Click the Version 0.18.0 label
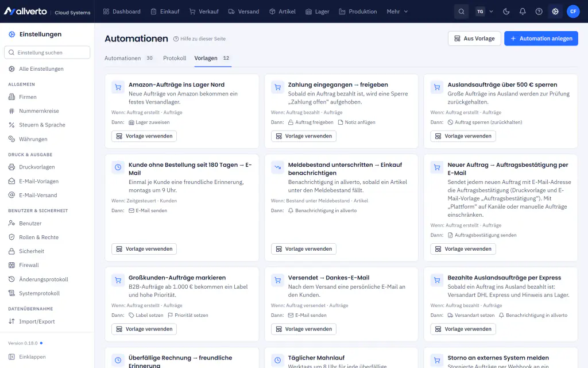Screen dimensions: 588x368 click(x=23, y=343)
